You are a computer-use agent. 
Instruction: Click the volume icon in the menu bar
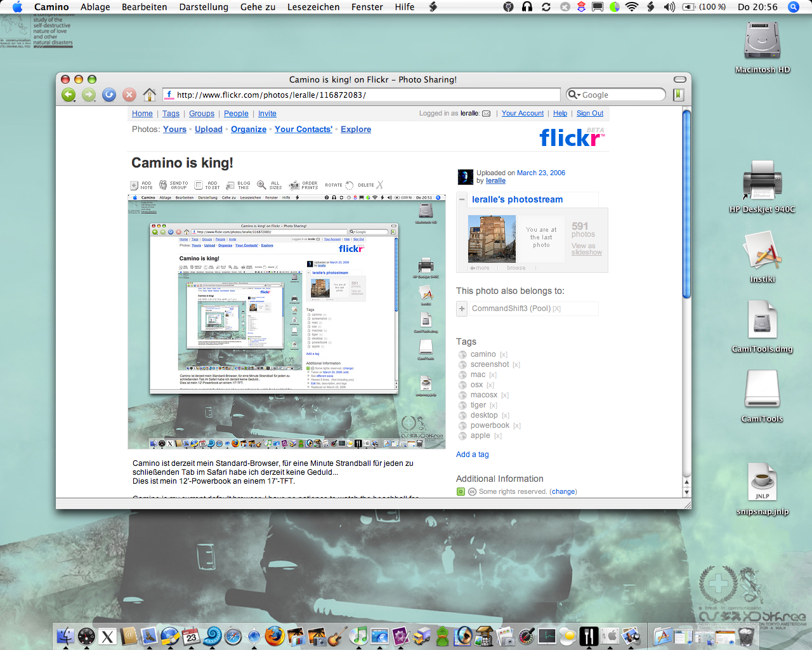669,7
